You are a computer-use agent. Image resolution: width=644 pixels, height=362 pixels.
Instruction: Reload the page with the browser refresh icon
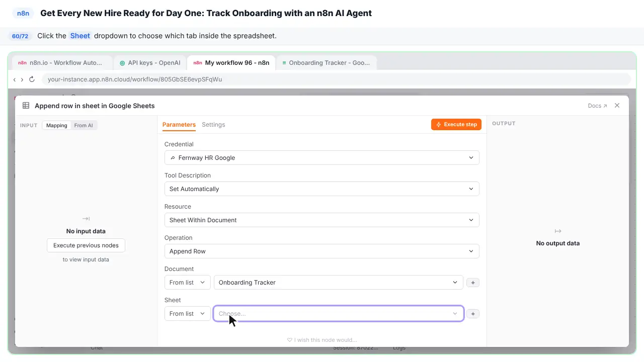coord(32,79)
